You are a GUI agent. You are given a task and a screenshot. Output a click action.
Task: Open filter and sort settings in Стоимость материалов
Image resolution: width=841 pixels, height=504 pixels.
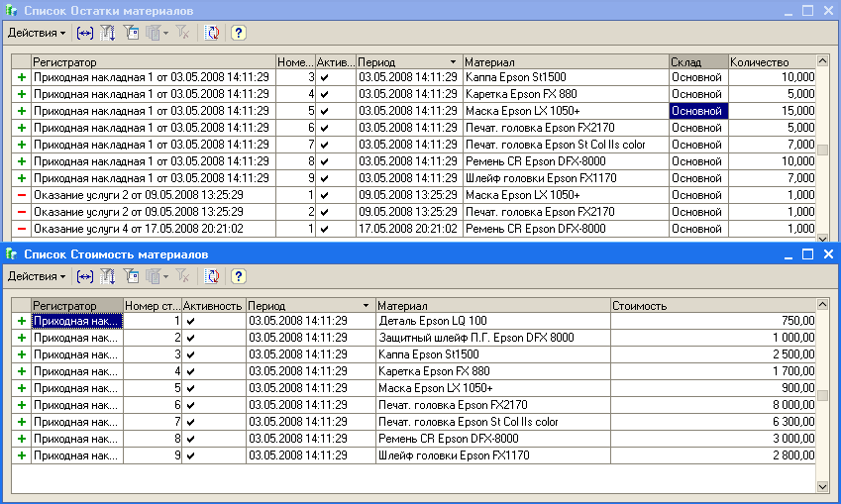tap(108, 276)
